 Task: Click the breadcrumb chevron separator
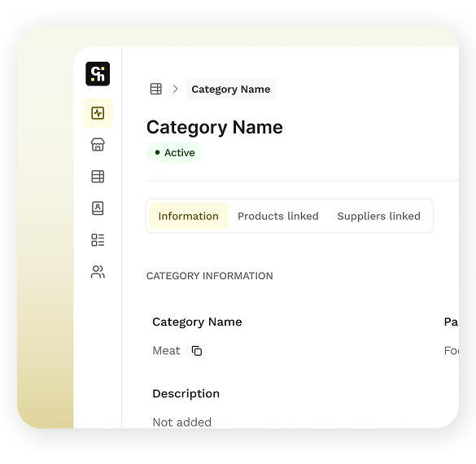tap(175, 89)
